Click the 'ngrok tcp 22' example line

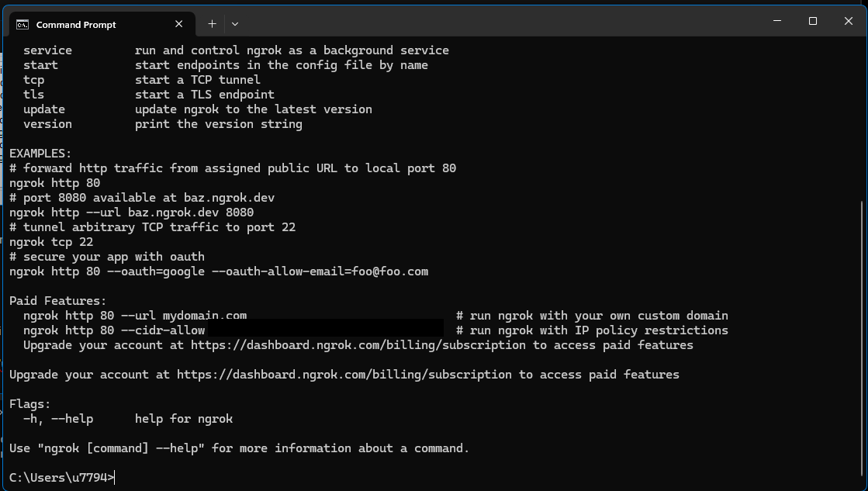click(x=51, y=243)
